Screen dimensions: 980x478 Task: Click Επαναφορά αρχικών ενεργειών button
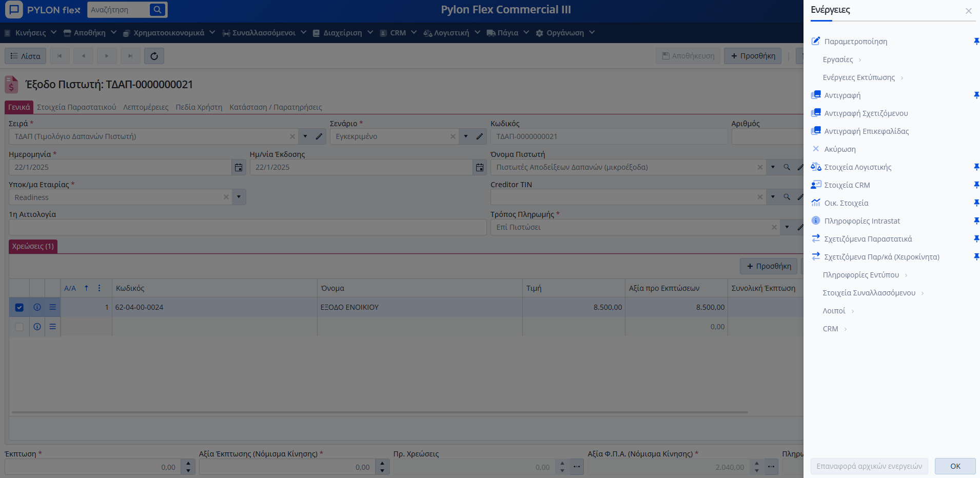(x=869, y=466)
